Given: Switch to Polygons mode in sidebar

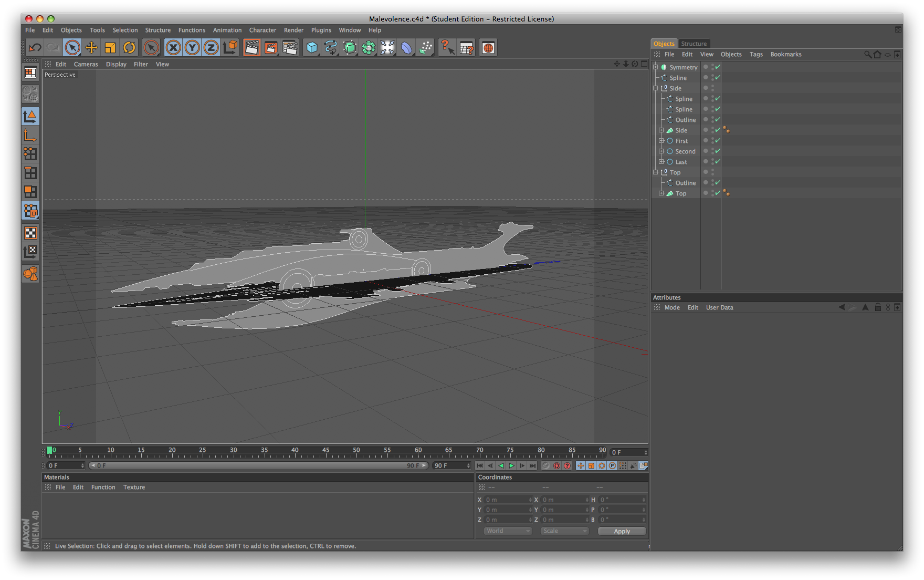Looking at the screenshot, I should click(30, 192).
